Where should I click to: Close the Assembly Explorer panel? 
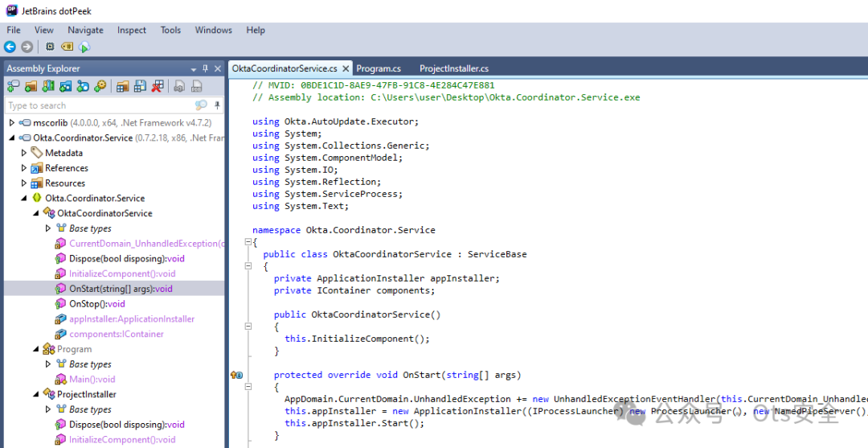(x=218, y=68)
